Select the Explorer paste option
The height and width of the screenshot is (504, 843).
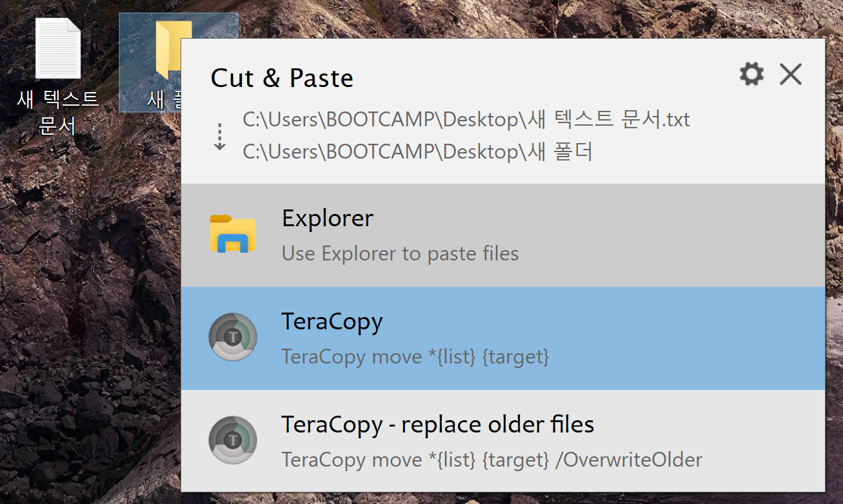[x=503, y=235]
